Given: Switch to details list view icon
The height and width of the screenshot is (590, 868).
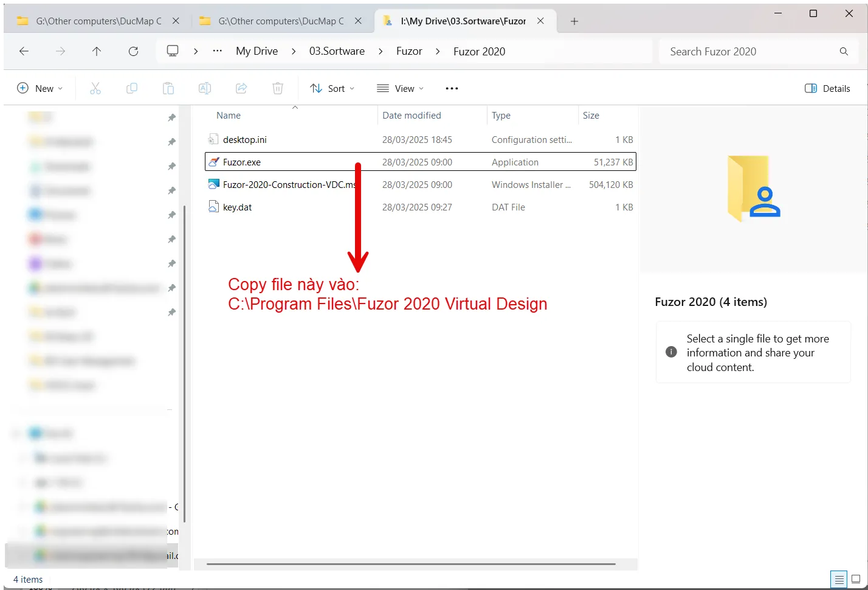Looking at the screenshot, I should 839,579.
